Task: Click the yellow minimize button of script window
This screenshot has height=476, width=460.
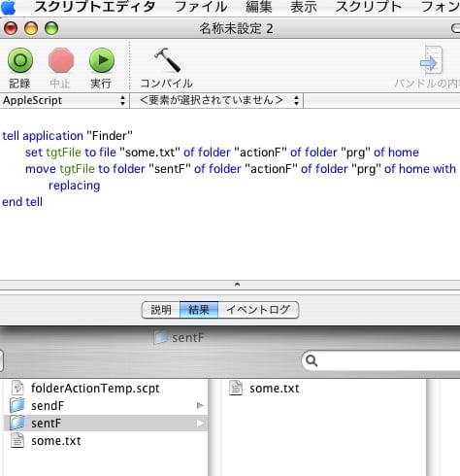Action: pos(31,28)
